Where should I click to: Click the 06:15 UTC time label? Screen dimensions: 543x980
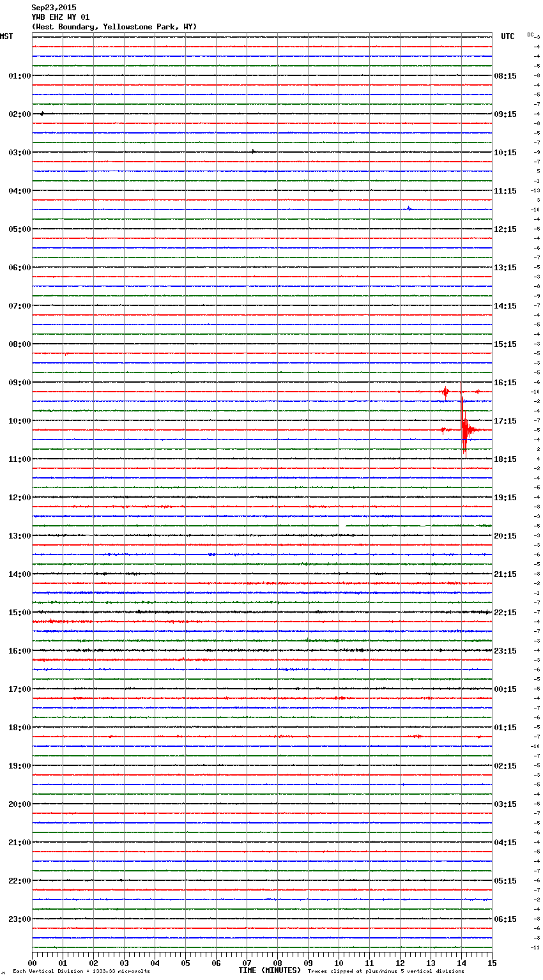(505, 919)
